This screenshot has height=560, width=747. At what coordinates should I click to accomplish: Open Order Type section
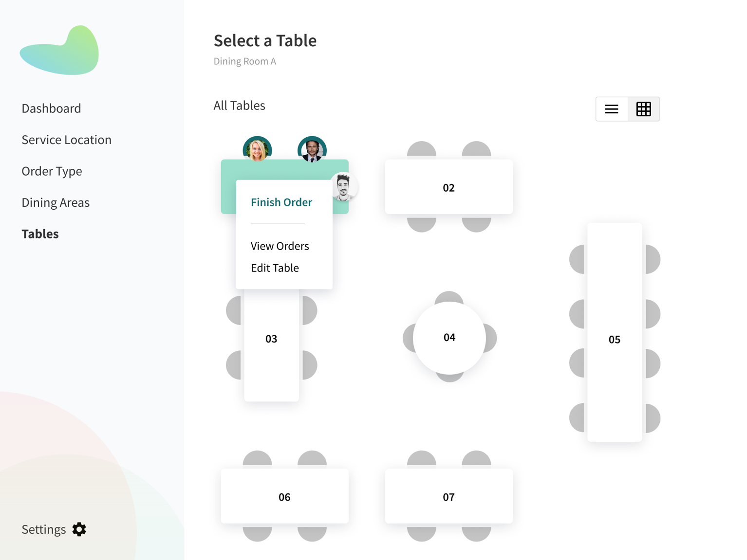[52, 171]
